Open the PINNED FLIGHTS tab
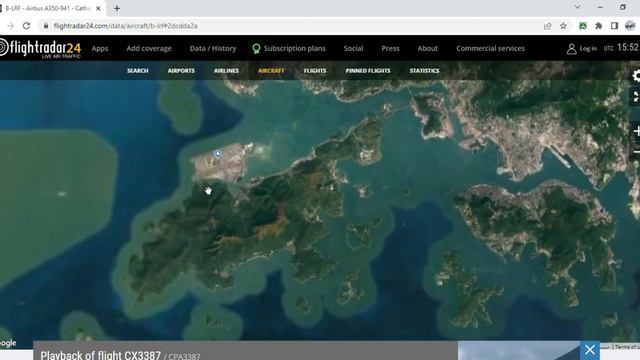This screenshot has height=360, width=640. pos(368,71)
